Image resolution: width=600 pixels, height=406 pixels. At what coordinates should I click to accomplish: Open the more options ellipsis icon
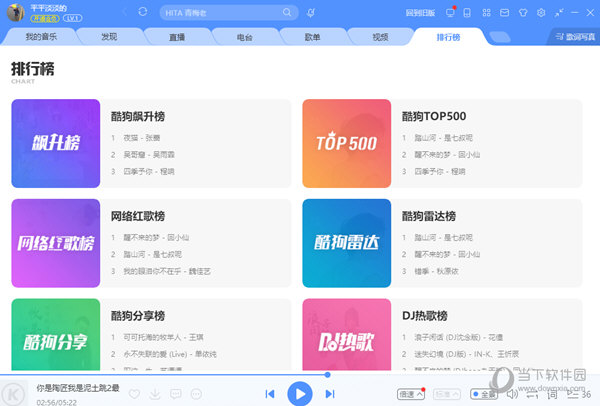click(196, 393)
